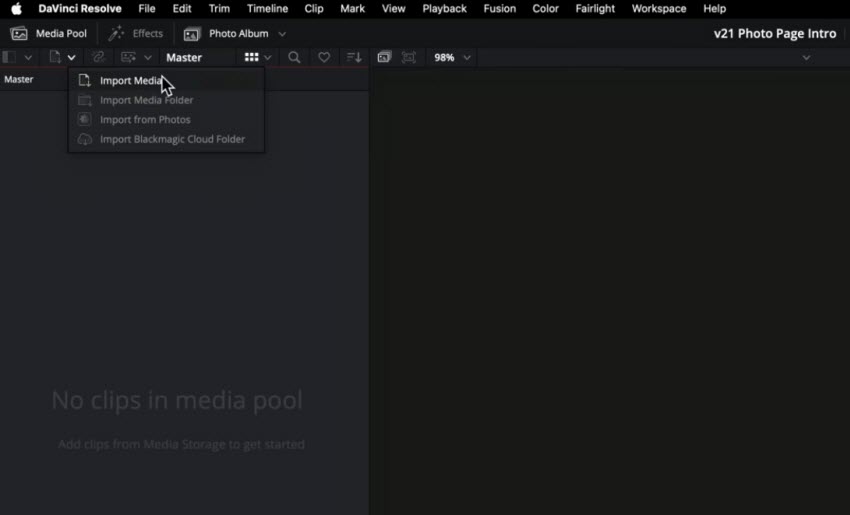Viewport: 850px width, 515px height.
Task: Click the Blackmagic Cloud icon
Action: [x=85, y=139]
